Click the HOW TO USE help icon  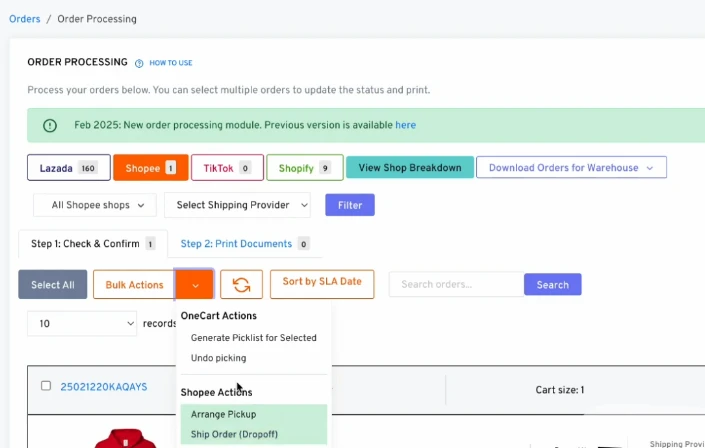(x=139, y=63)
